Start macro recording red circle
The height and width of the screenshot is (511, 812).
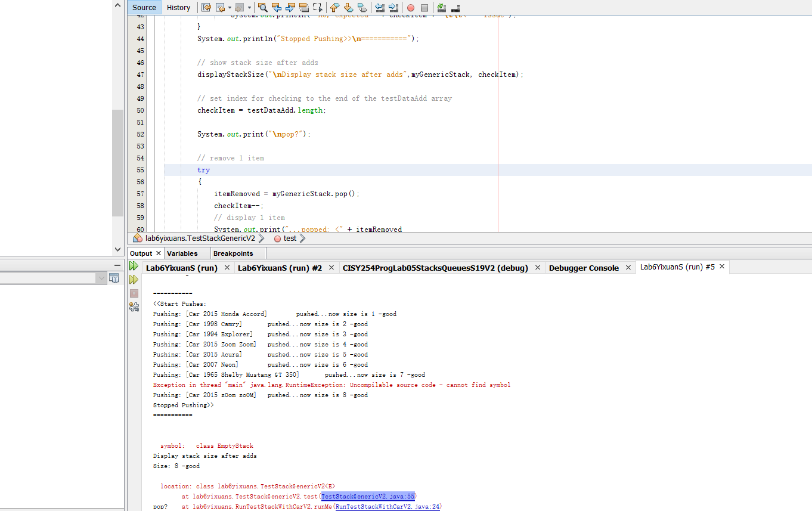coord(410,8)
